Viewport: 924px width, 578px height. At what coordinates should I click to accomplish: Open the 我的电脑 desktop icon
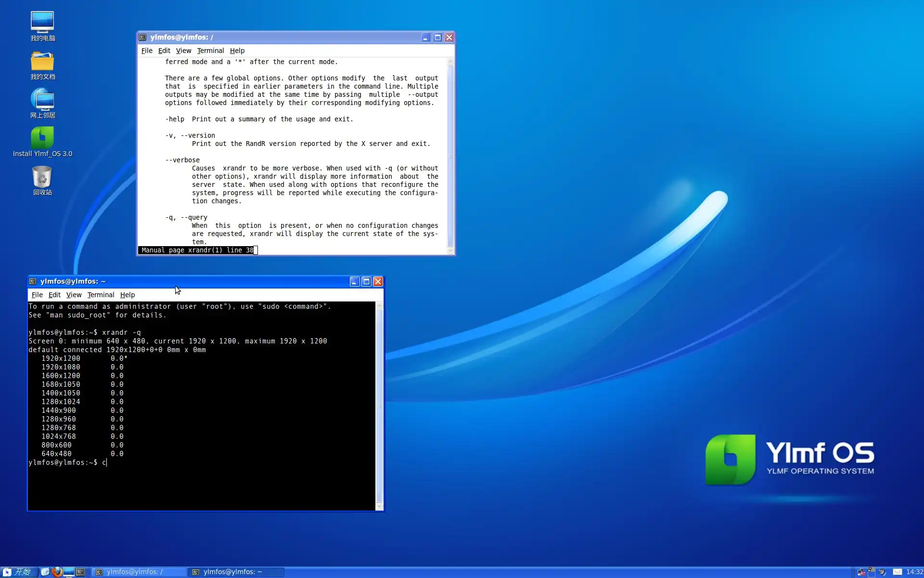(42, 22)
